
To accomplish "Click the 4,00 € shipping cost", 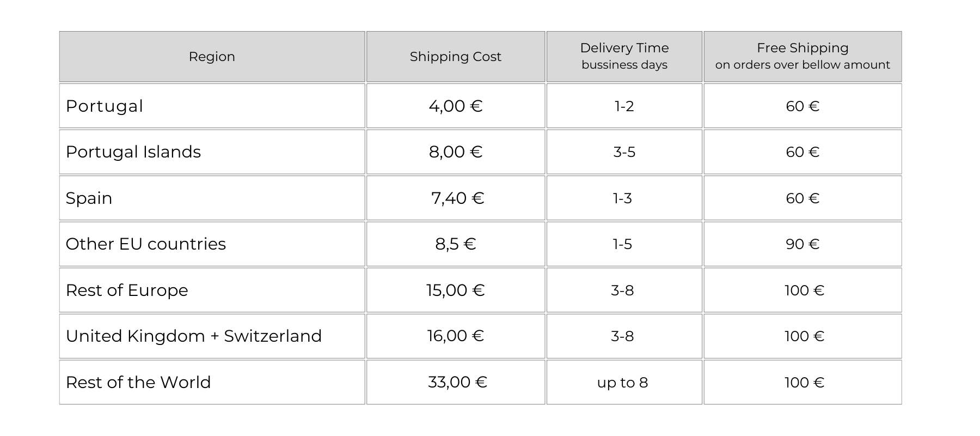I will (455, 106).
